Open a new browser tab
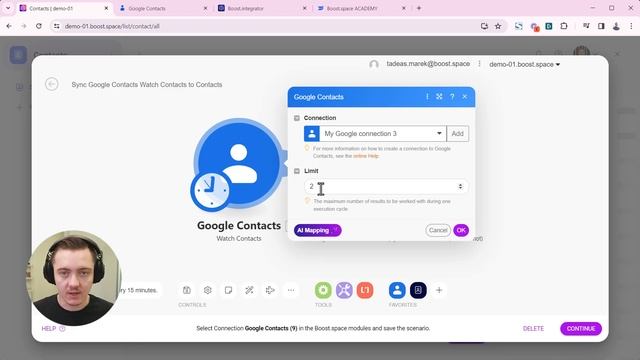The height and width of the screenshot is (360, 640). tap(419, 8)
